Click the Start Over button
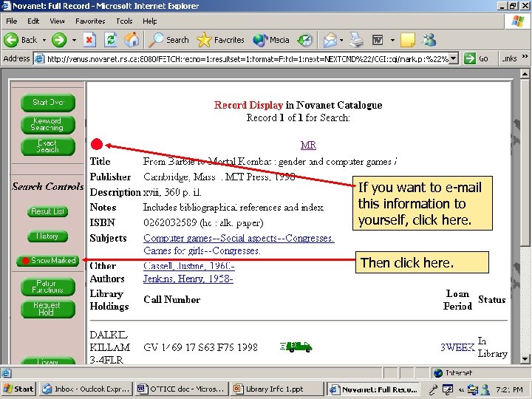Viewport: 532px width, 399px height. click(x=48, y=103)
